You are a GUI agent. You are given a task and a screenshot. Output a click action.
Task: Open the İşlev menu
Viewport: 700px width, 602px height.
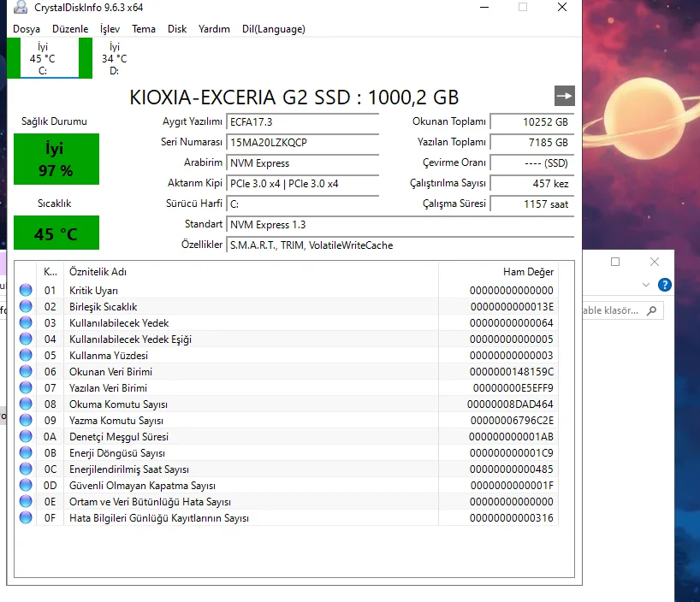(x=110, y=29)
